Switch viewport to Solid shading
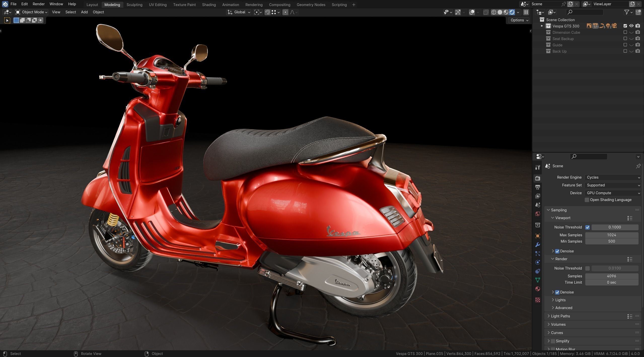The width and height of the screenshot is (644, 357). [500, 12]
